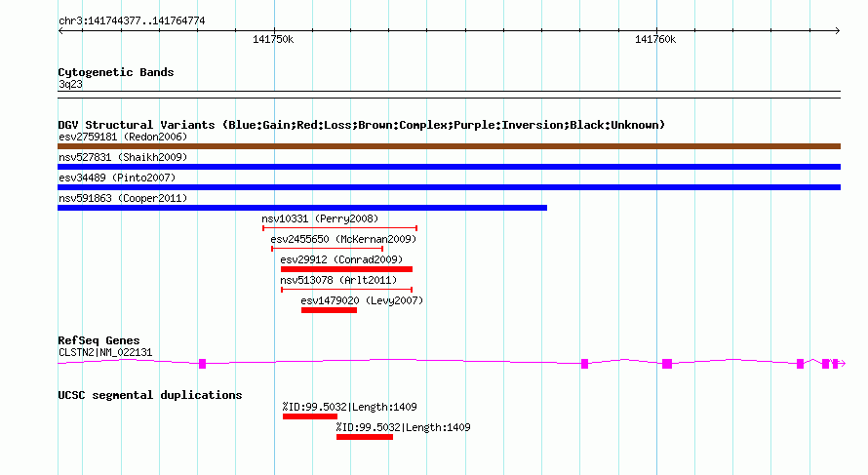Click the upper segmental duplication red bar

pyautogui.click(x=310, y=416)
